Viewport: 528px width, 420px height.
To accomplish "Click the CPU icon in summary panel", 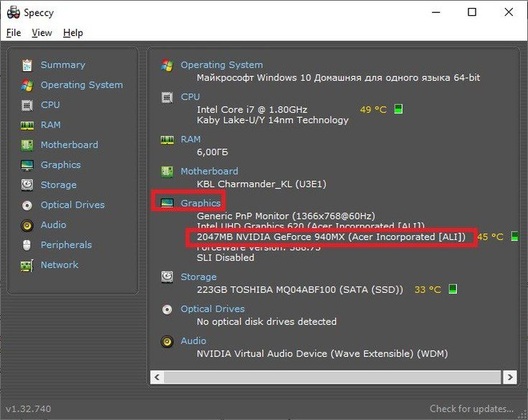I will (167, 97).
